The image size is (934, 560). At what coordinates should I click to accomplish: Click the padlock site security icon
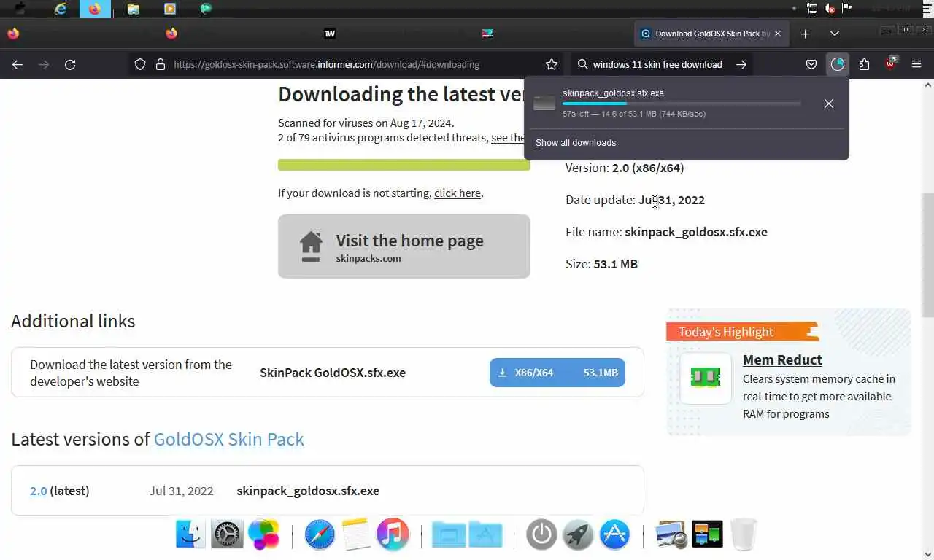161,64
